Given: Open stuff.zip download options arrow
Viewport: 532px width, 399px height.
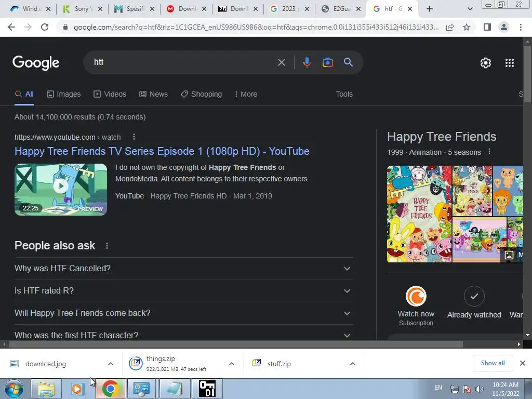Looking at the screenshot, I should [353, 364].
